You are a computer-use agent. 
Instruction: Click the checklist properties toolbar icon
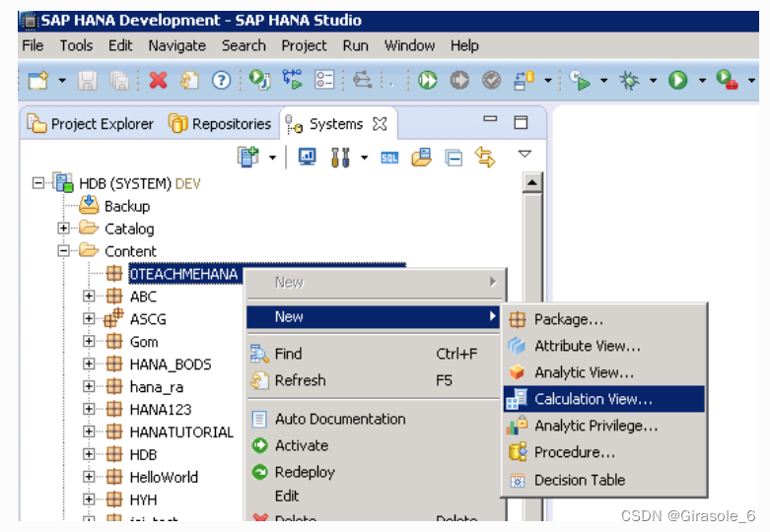point(324,80)
